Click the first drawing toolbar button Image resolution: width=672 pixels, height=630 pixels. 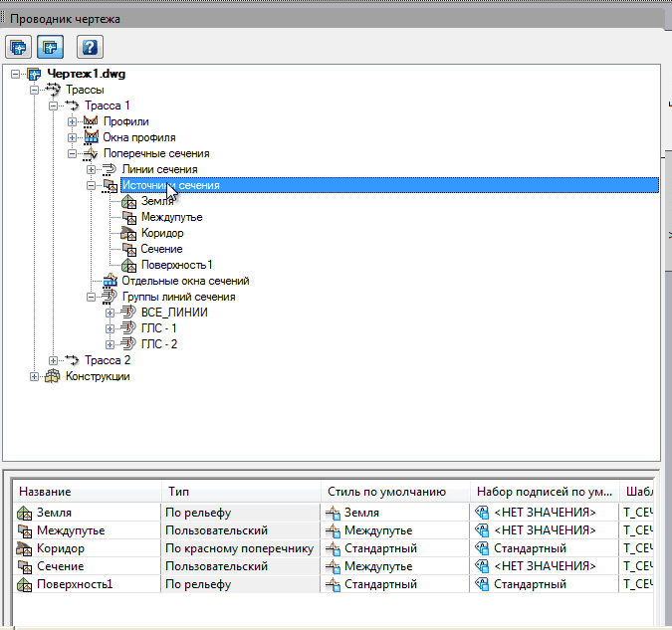pyautogui.click(x=18, y=47)
